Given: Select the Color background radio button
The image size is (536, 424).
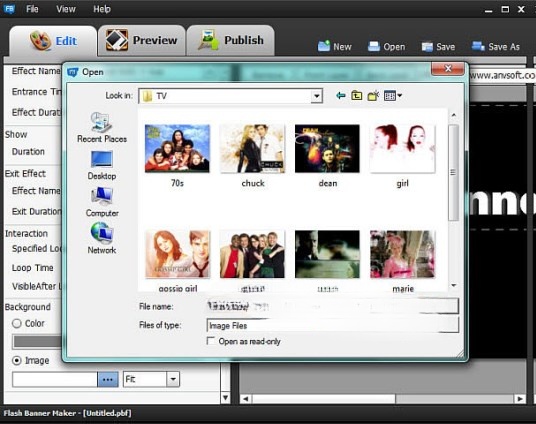Looking at the screenshot, I should pyautogui.click(x=16, y=323).
